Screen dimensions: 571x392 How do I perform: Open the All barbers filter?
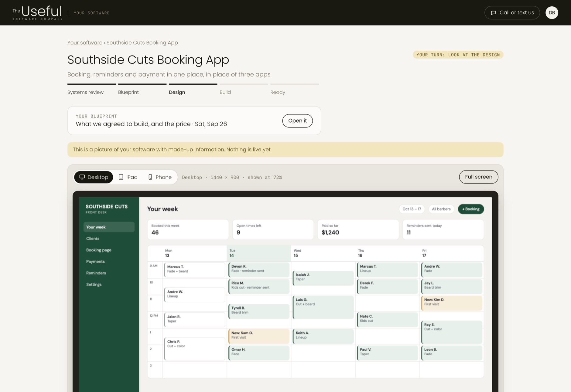click(x=441, y=209)
